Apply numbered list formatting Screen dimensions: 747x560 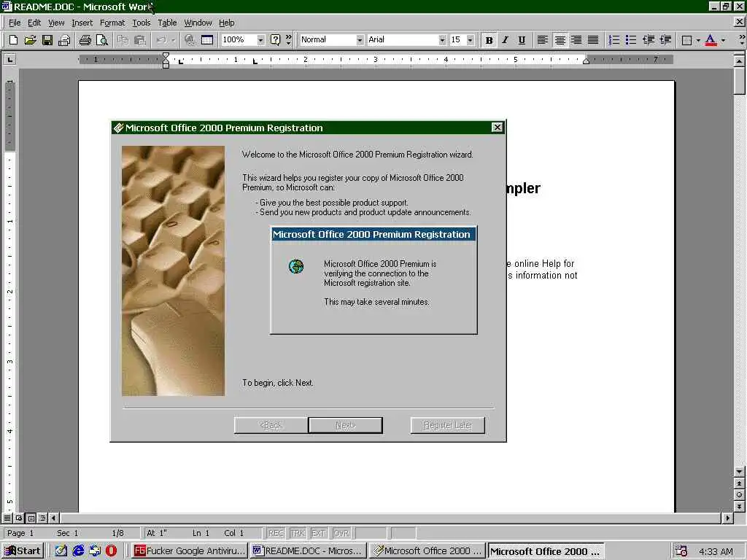[614, 40]
